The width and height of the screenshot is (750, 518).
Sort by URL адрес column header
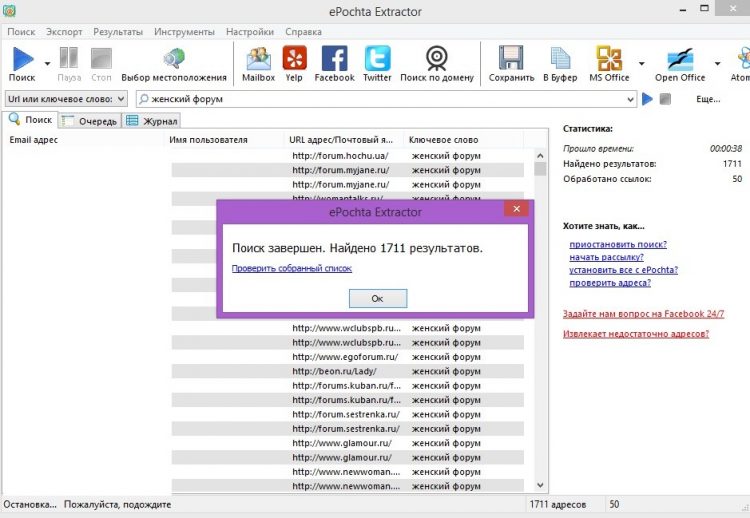(344, 140)
